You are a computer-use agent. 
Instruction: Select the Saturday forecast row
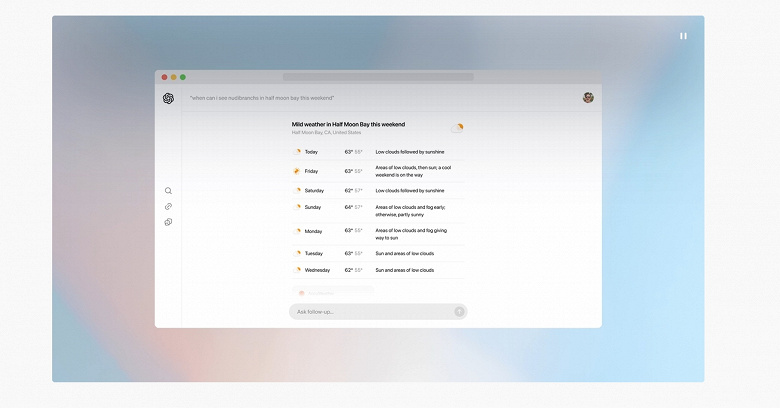378,191
